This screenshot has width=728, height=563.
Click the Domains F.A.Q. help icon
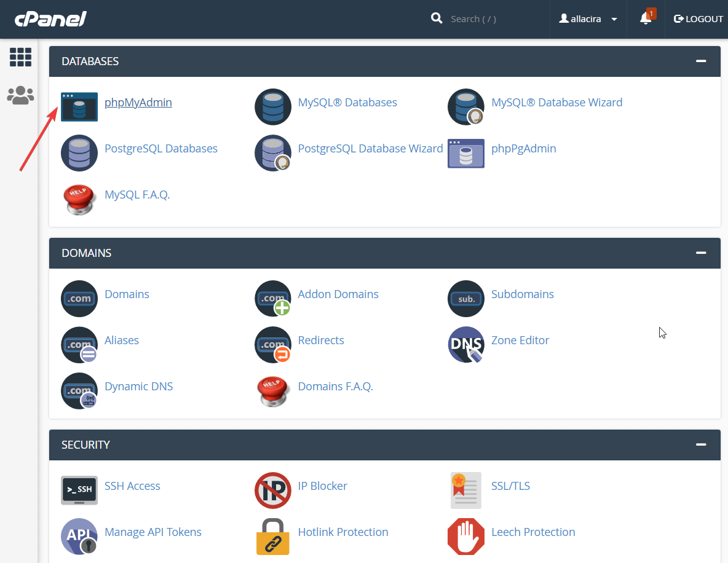click(x=273, y=392)
